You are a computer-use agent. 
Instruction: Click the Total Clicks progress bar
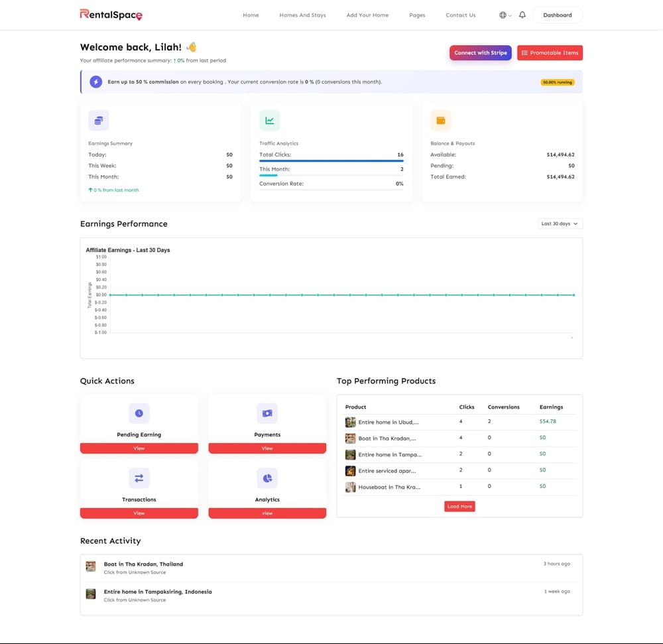click(331, 161)
